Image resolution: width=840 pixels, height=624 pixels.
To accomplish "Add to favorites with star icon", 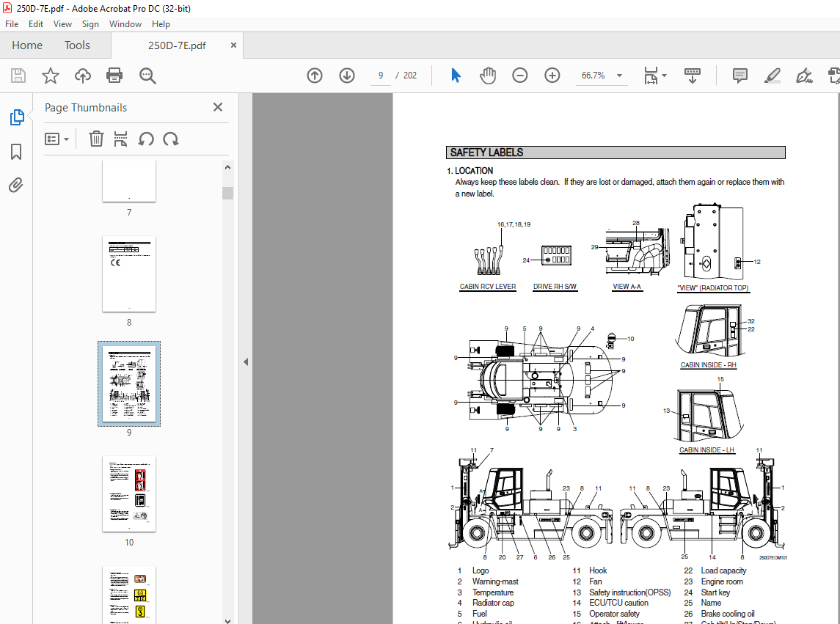I will [x=51, y=76].
